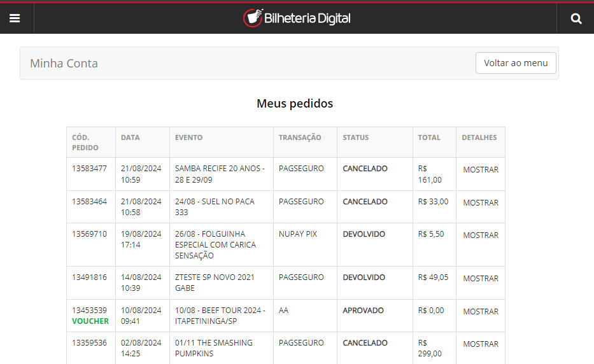The image size is (594, 364).
Task: Click the green VOUCHER label
Action: pyautogui.click(x=90, y=321)
